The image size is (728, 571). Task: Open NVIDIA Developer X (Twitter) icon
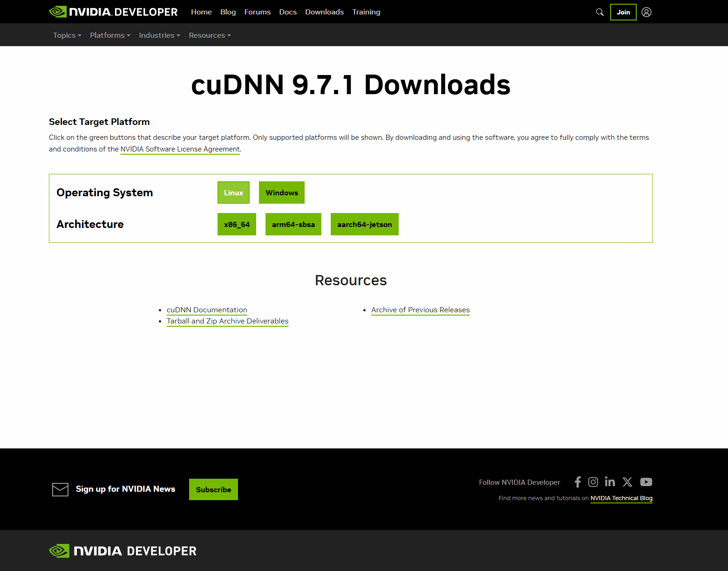click(627, 482)
